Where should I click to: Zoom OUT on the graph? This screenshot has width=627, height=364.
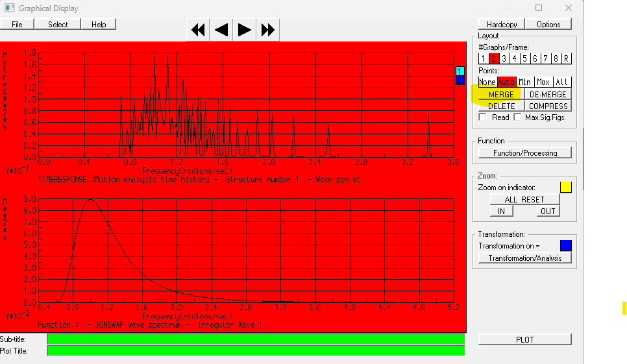tap(548, 211)
